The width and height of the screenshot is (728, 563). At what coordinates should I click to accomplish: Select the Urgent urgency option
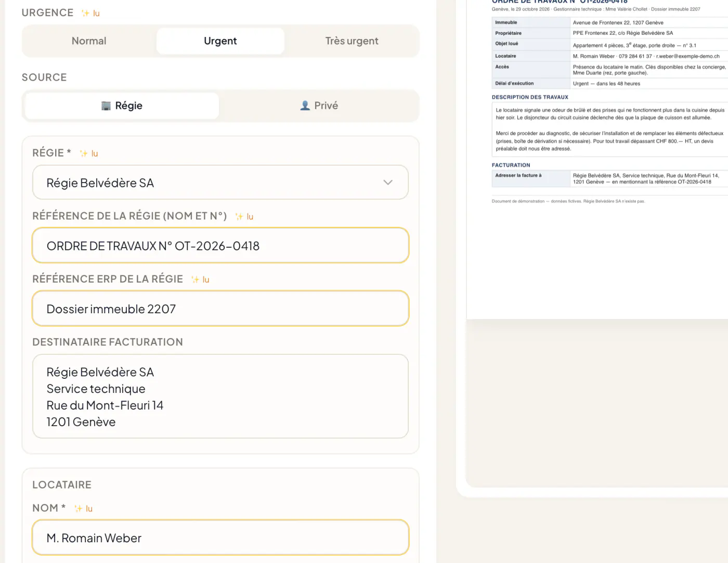[x=220, y=41]
